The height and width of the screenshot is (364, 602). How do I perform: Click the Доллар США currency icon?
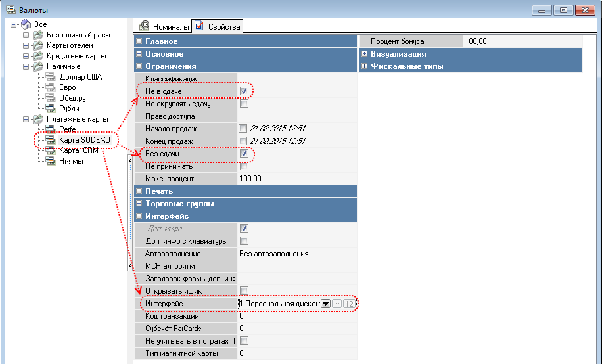point(50,78)
